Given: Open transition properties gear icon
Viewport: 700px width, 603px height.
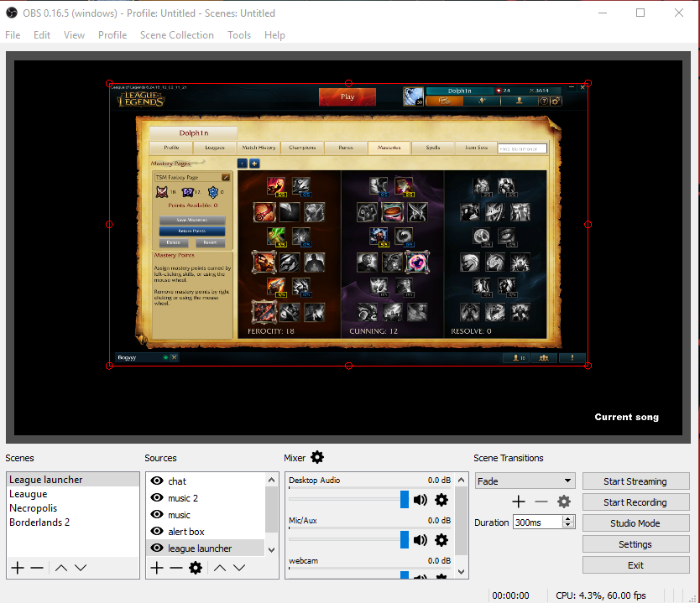Looking at the screenshot, I should pos(564,502).
